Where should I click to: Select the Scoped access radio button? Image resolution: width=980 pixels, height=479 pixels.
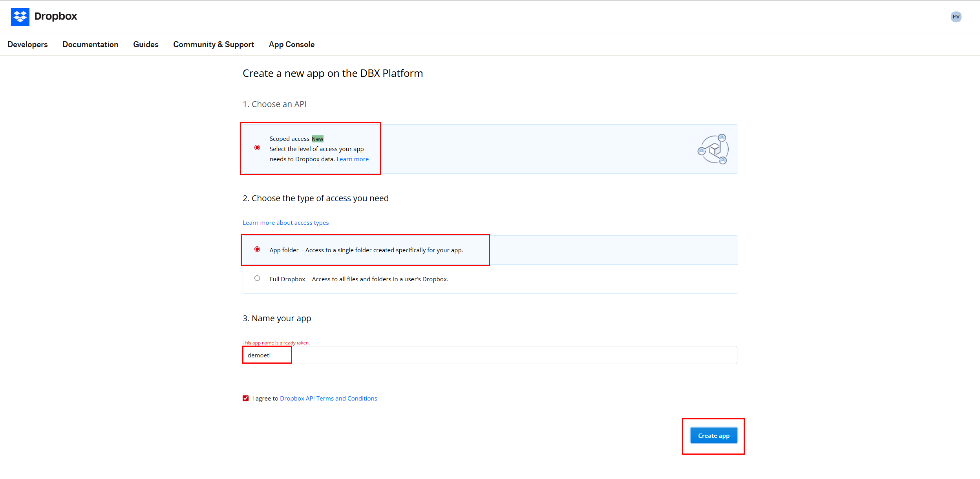pos(257,148)
